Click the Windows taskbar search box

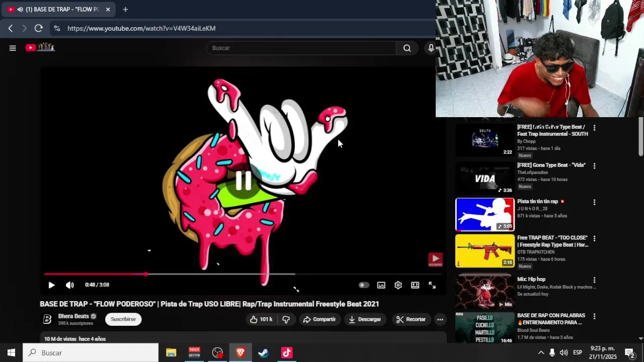(x=91, y=353)
